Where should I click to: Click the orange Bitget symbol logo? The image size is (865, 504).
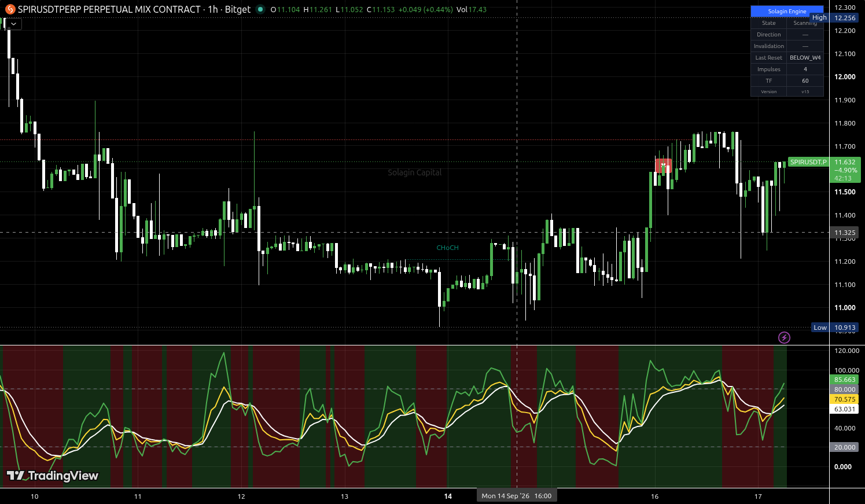[x=10, y=9]
